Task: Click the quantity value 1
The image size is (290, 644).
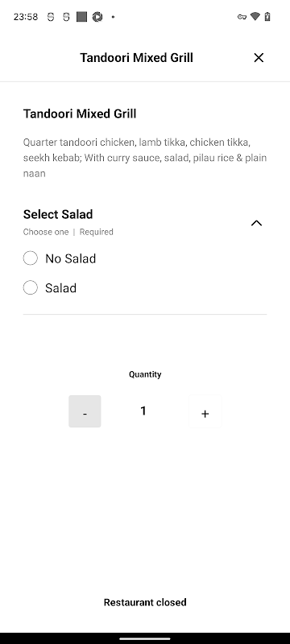Action: click(143, 411)
